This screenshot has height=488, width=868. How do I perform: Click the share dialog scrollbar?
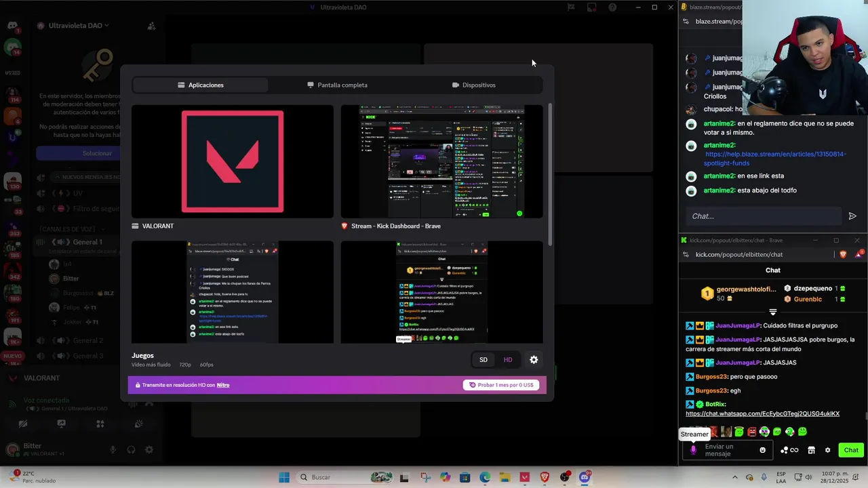[550, 175]
